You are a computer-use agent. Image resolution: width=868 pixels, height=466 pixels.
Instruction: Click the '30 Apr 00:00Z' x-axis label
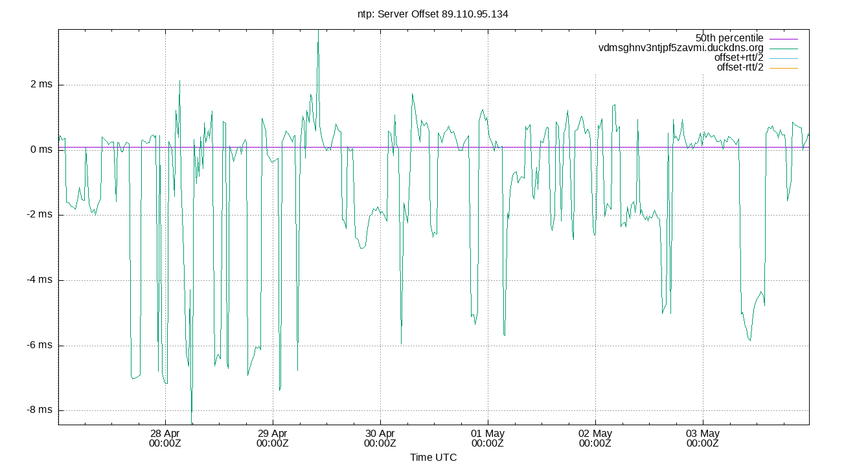point(380,438)
